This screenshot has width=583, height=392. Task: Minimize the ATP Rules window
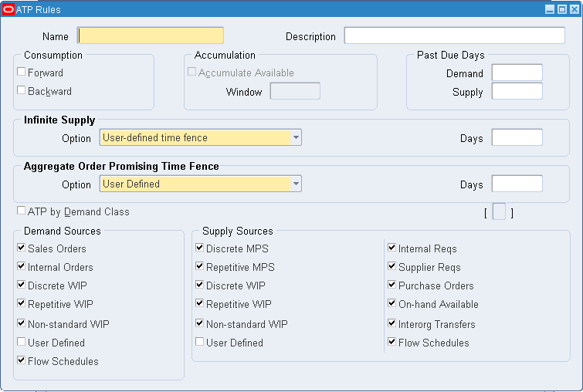point(550,9)
